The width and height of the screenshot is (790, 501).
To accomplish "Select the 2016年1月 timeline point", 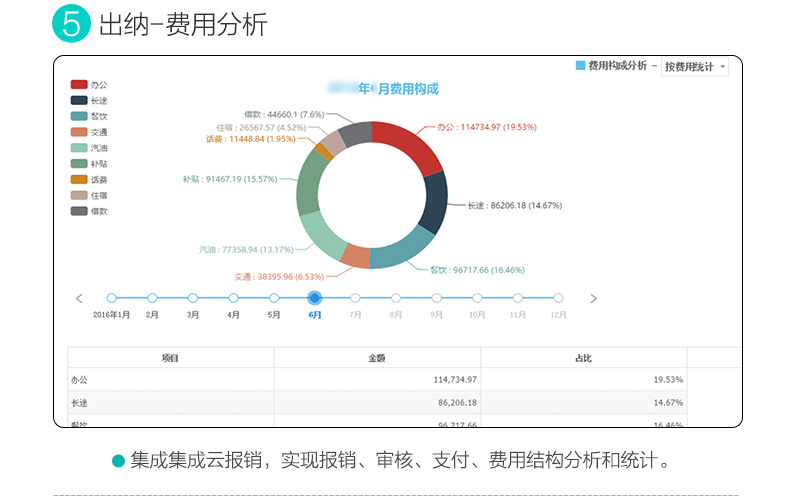I will point(112,298).
